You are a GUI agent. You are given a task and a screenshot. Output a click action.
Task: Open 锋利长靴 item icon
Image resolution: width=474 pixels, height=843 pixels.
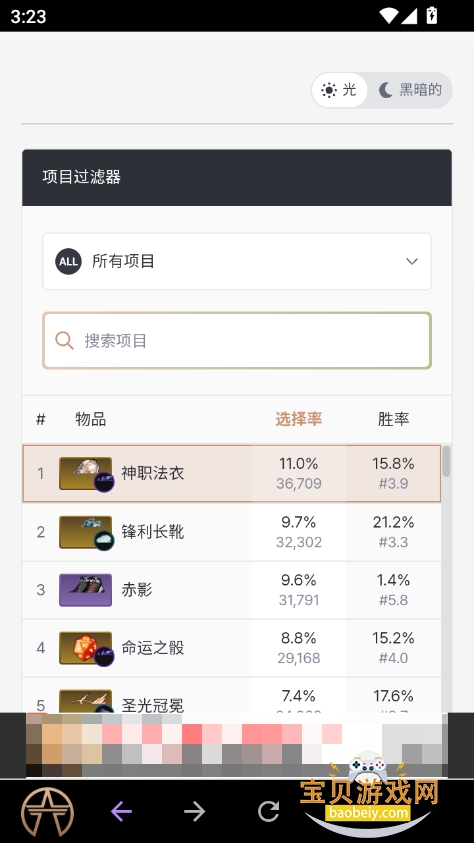pyautogui.click(x=86, y=532)
